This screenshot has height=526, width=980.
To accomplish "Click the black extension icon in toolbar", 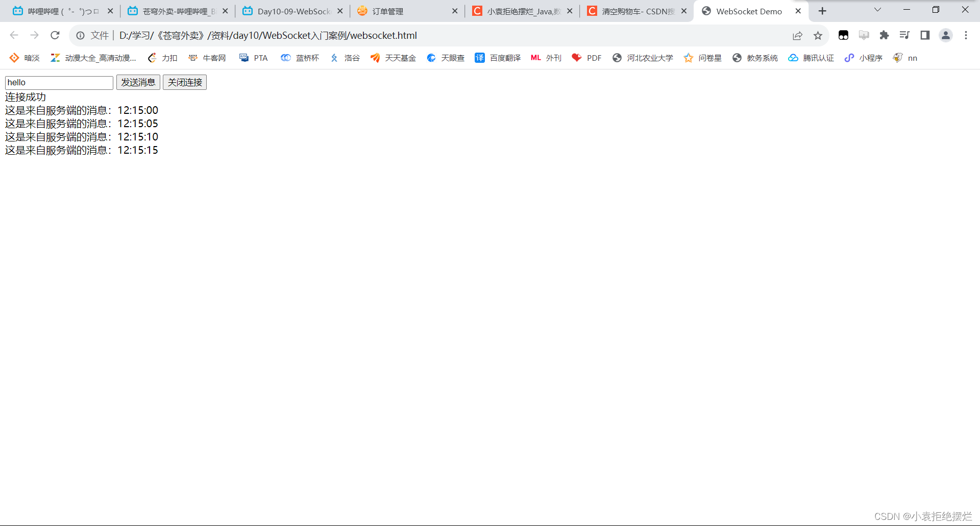I will click(843, 35).
